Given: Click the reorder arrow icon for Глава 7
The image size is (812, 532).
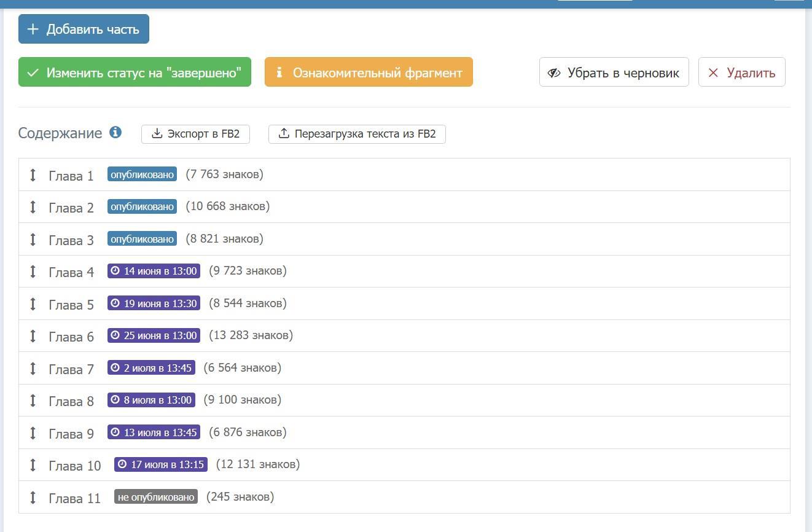Looking at the screenshot, I should point(33,369).
